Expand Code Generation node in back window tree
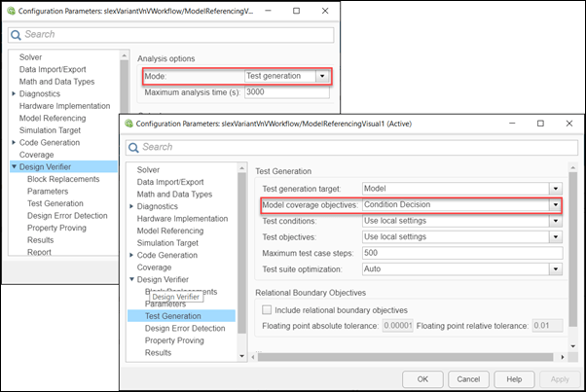Viewport: 586px width, 392px height. click(14, 142)
